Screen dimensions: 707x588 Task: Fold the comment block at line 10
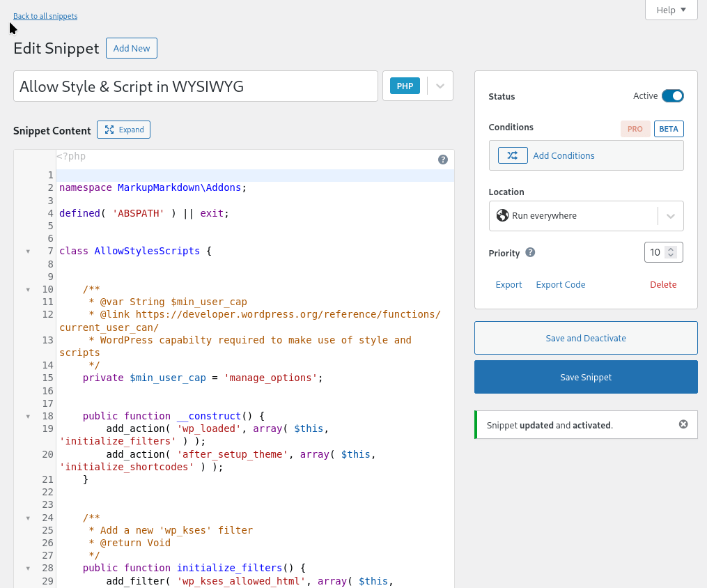coord(28,290)
